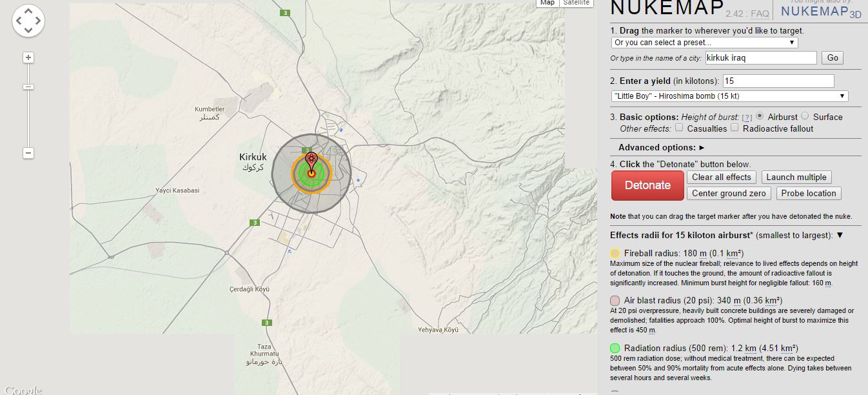Pan the map right with the arrow control
This screenshot has height=395, width=868.
(37, 21)
